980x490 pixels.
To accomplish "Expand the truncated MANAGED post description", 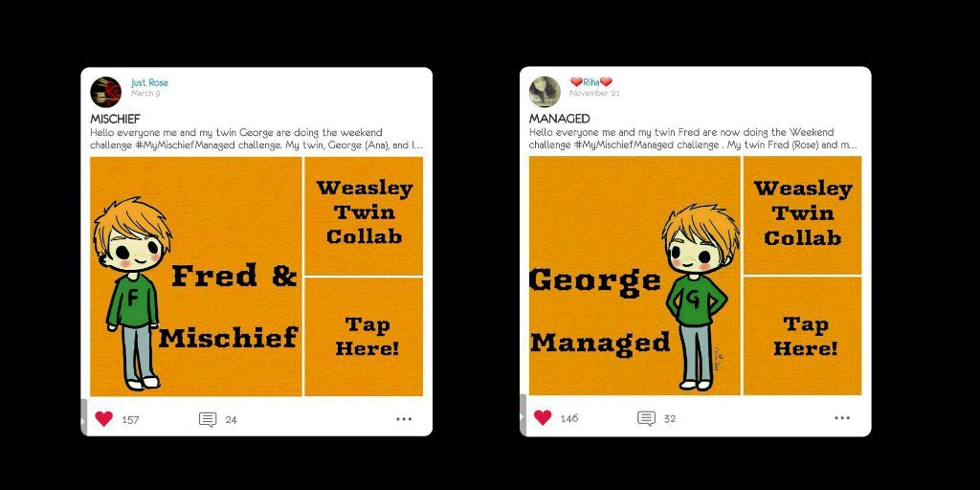I will [x=693, y=139].
